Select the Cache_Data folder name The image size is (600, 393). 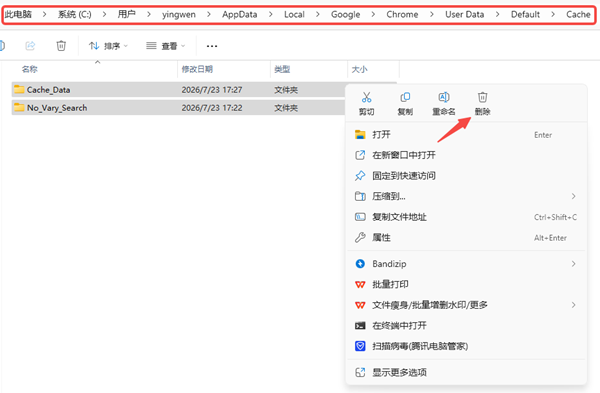coord(48,90)
